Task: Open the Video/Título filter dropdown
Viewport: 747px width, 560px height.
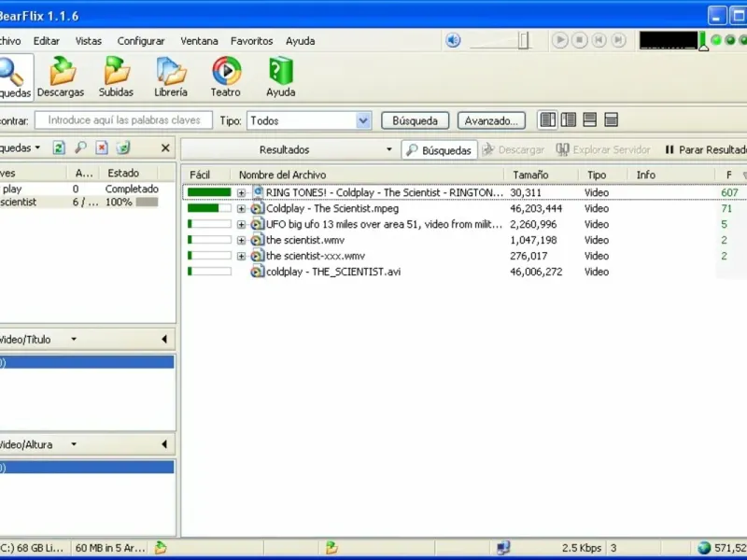Action: tap(74, 339)
